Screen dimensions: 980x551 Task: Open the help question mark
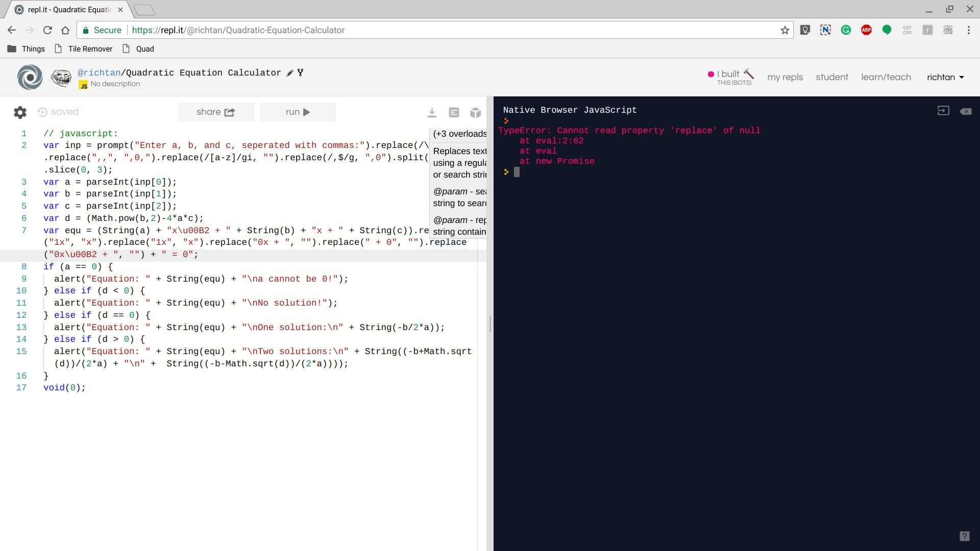(964, 536)
